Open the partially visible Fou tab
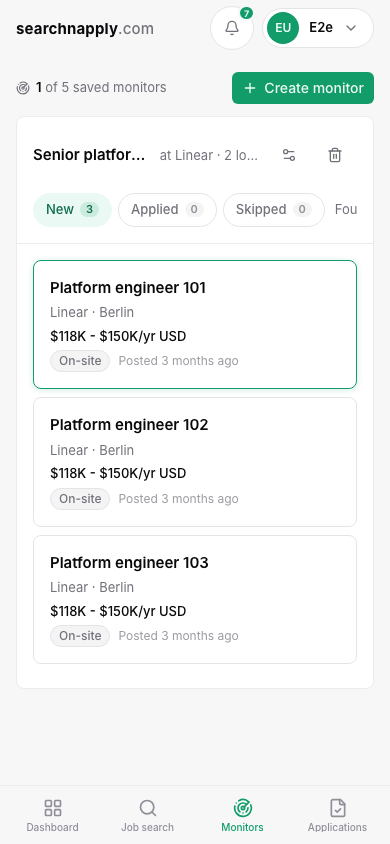Image resolution: width=390 pixels, height=844 pixels. coord(346,209)
